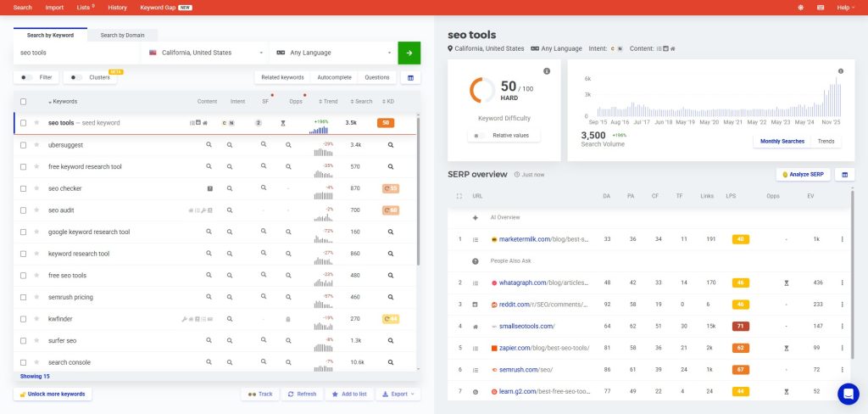Open the Help dropdown menu
Viewport: 868px width, 414px height.
(x=845, y=7)
